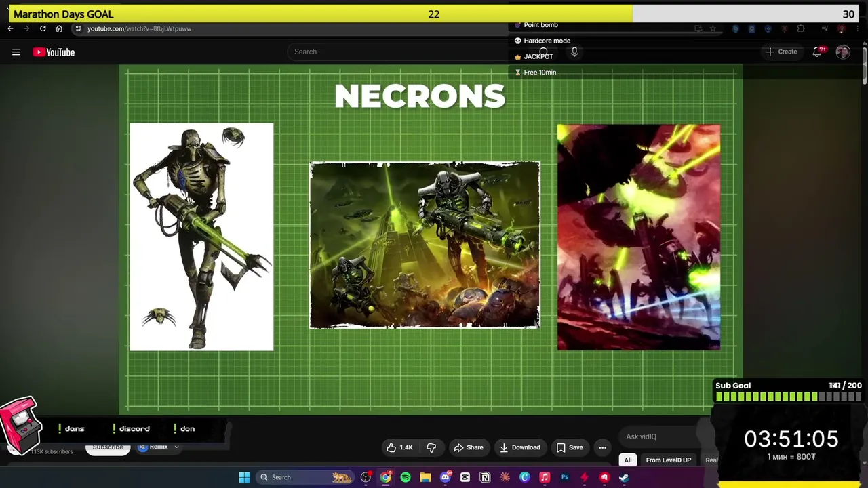
Task: Click the browser address bar URL
Action: pos(139,28)
